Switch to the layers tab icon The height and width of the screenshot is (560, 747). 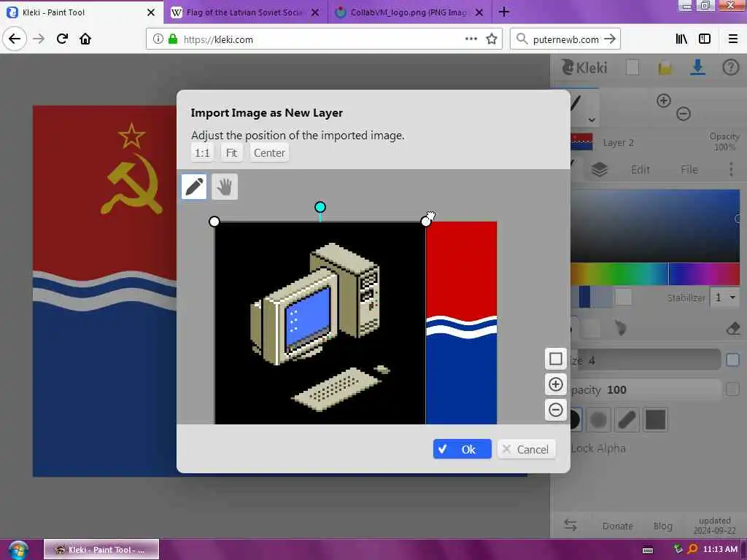pos(599,169)
